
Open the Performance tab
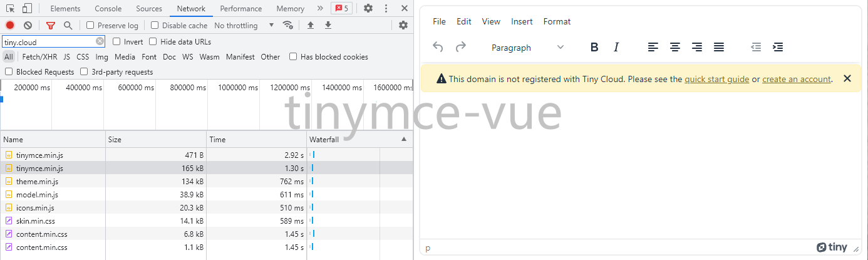point(241,9)
